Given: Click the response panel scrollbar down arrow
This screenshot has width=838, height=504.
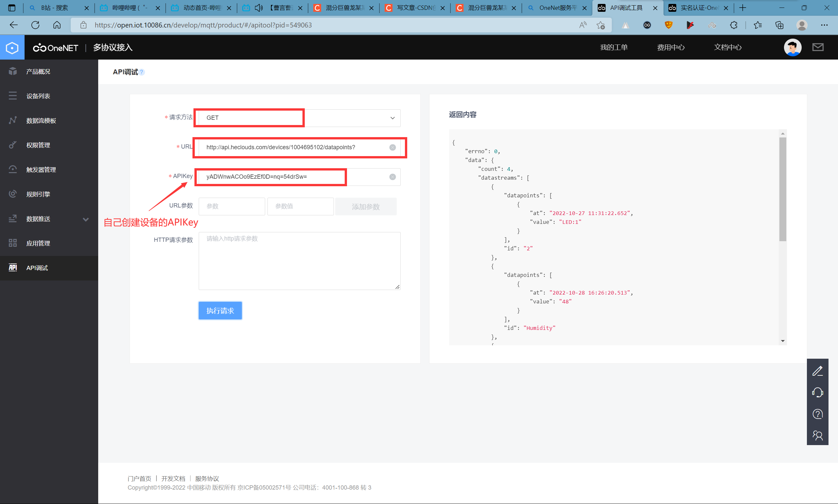Looking at the screenshot, I should point(783,341).
